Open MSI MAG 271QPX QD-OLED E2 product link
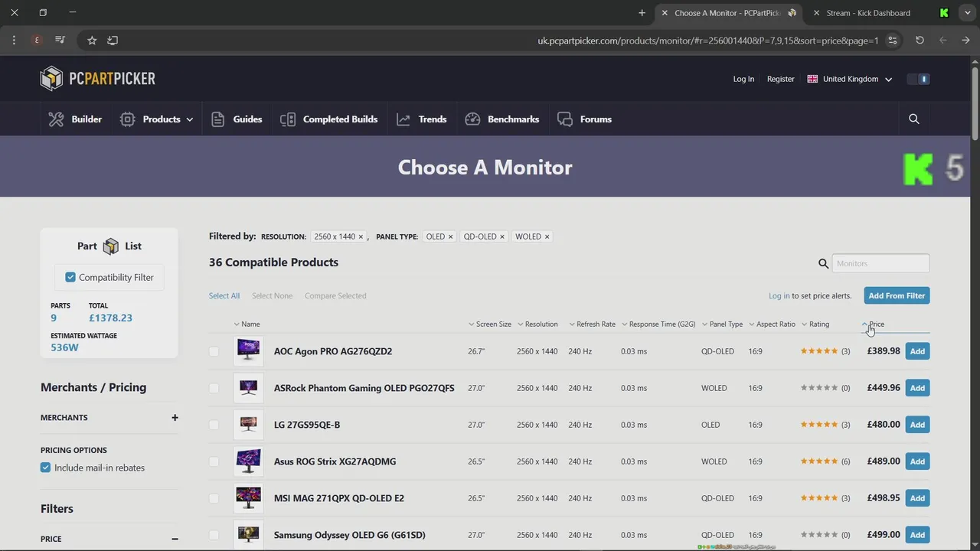 339,498
